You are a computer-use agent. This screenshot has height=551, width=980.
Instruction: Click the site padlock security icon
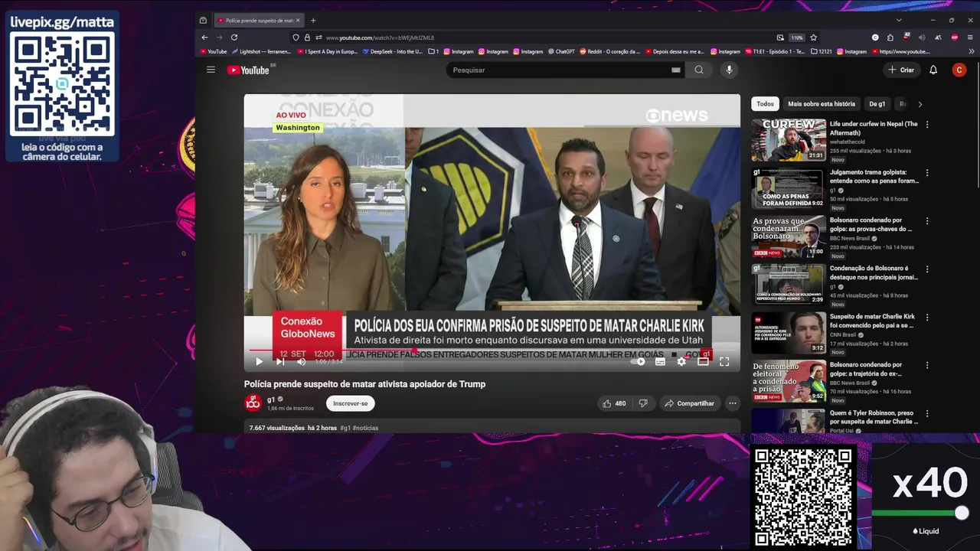(307, 37)
